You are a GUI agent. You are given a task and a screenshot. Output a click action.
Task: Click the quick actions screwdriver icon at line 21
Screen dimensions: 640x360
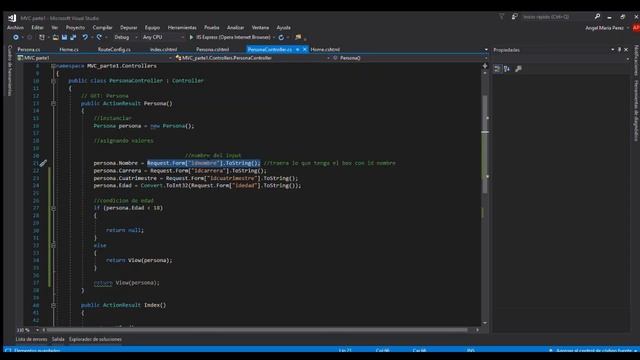(x=43, y=163)
